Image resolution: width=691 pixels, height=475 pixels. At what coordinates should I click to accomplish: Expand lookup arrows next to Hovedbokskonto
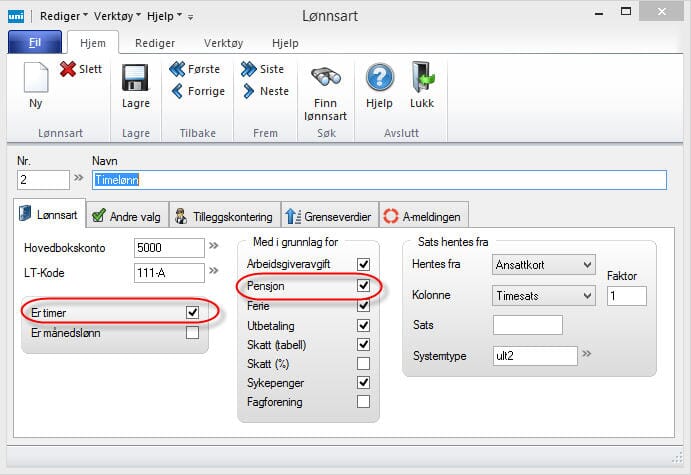pyautogui.click(x=214, y=246)
